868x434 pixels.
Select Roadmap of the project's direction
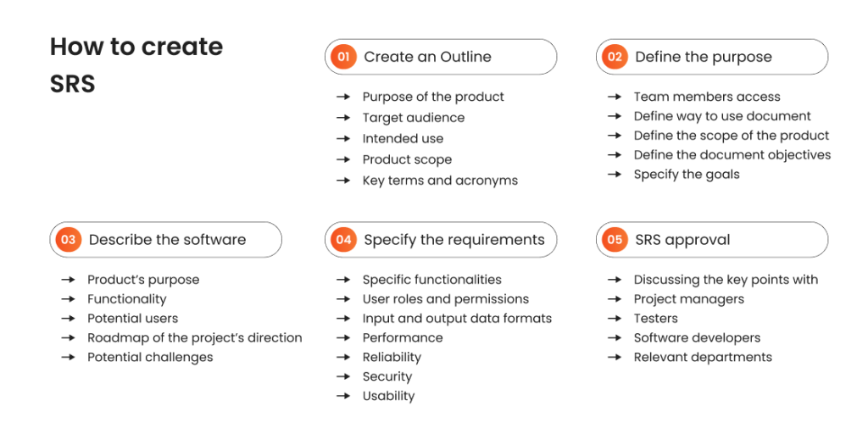pos(195,337)
